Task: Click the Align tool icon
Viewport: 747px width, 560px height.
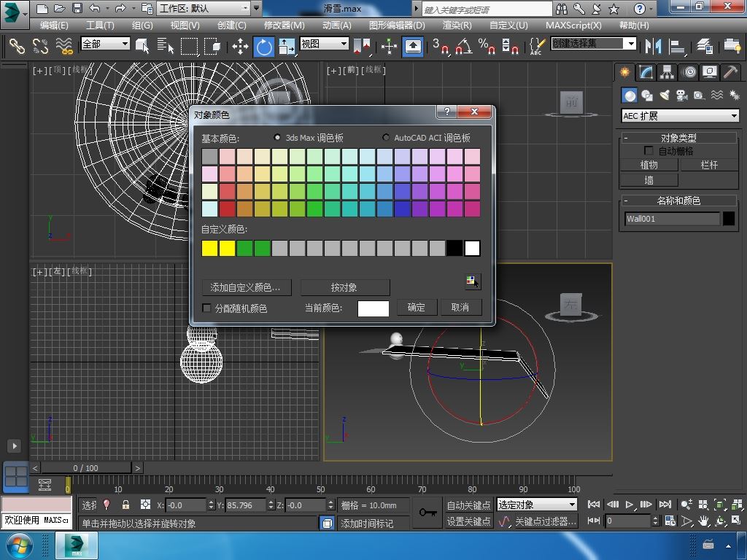Action: click(x=676, y=46)
